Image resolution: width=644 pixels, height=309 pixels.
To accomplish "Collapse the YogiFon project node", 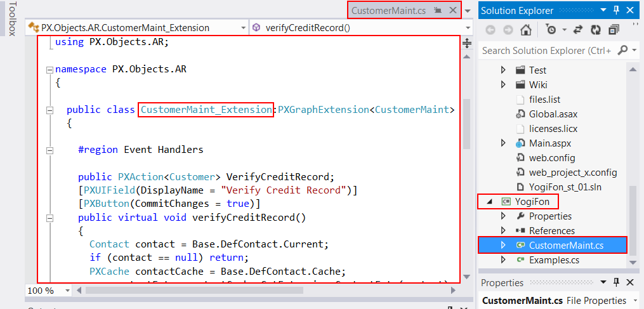I will (x=490, y=202).
